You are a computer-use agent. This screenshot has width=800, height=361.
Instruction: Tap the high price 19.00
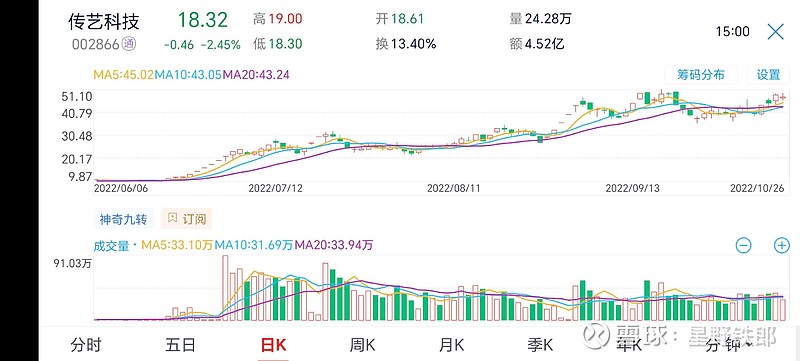[285, 19]
